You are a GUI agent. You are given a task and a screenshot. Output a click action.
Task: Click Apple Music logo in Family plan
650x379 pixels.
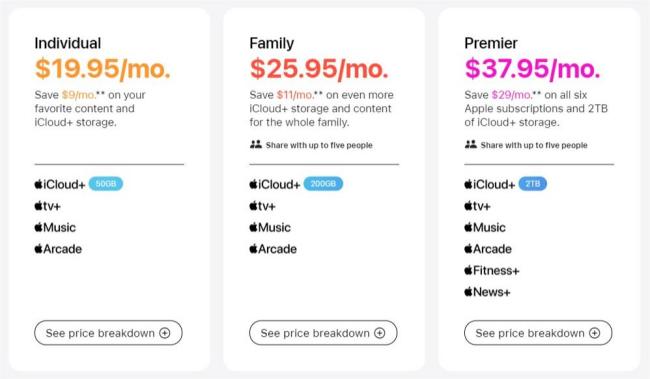(x=270, y=227)
